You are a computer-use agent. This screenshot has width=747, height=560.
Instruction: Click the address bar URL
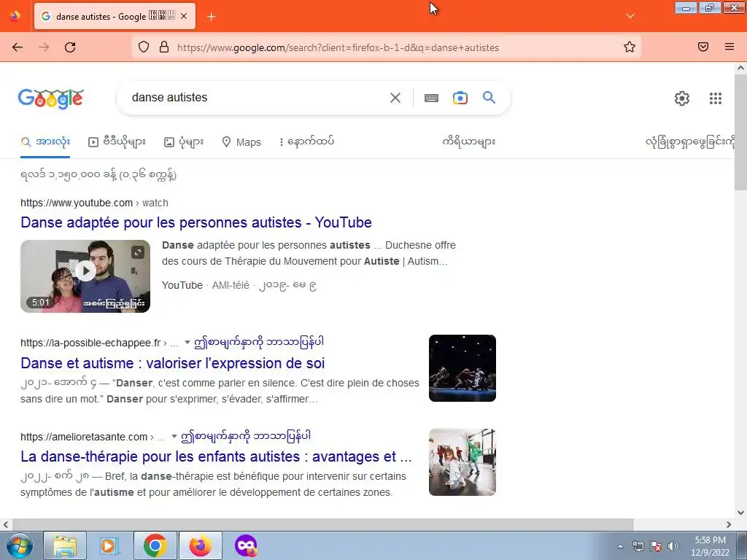pos(338,47)
